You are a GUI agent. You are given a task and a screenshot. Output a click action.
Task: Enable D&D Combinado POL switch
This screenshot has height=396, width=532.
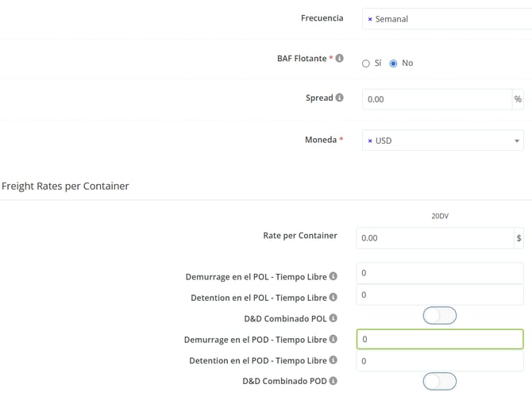[x=440, y=316]
